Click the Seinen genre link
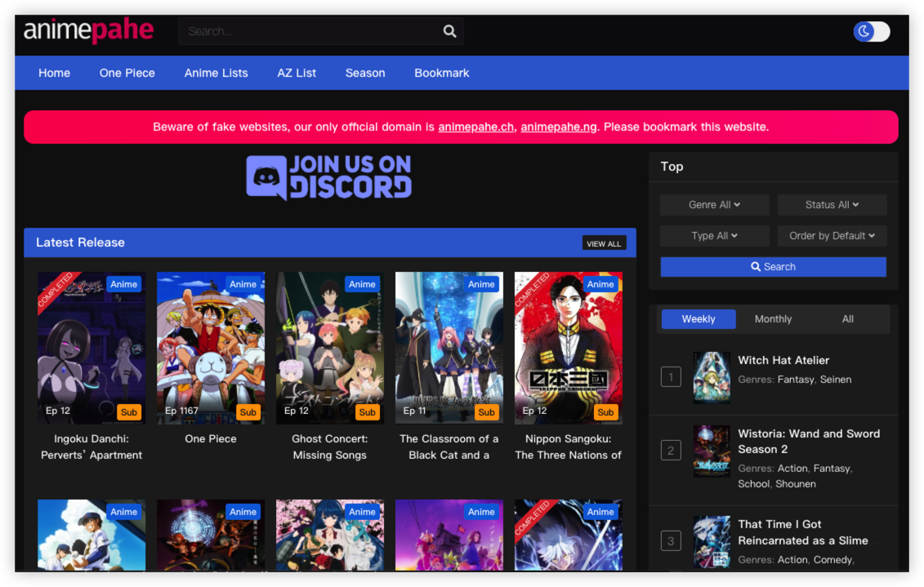Image resolution: width=924 pixels, height=587 pixels. point(836,380)
